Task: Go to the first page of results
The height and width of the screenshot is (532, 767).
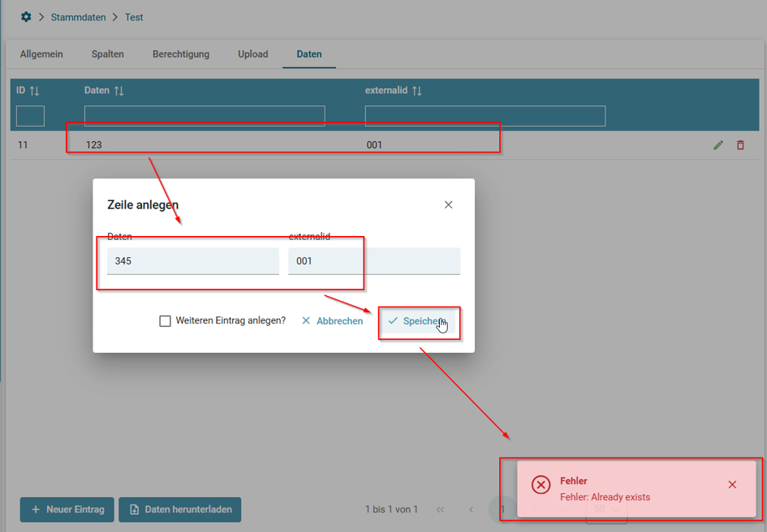Action: (x=440, y=509)
